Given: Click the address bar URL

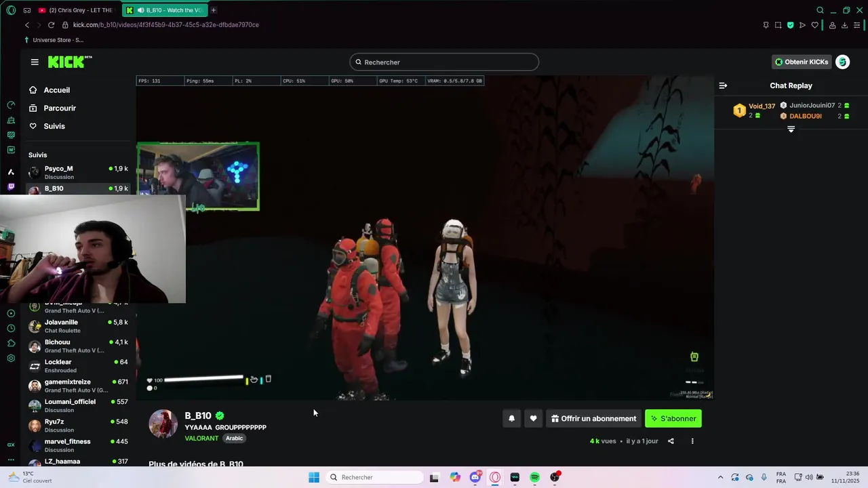Looking at the screenshot, I should 166,25.
